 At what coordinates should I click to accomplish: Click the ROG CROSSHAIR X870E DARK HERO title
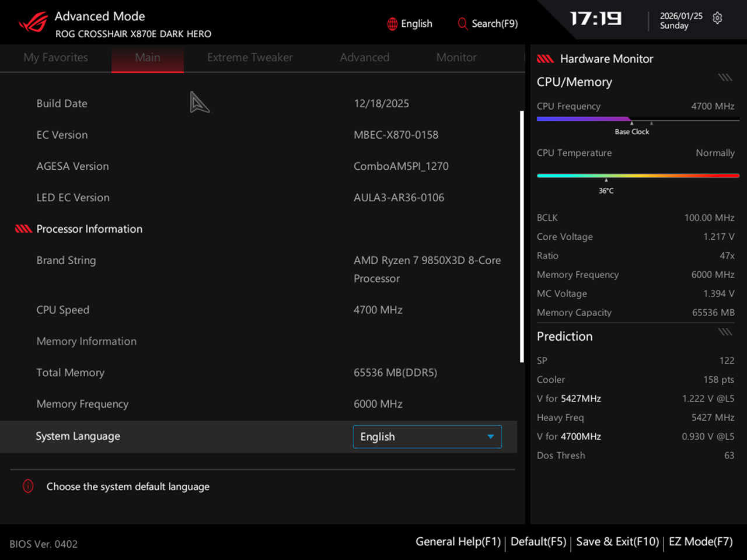click(134, 34)
